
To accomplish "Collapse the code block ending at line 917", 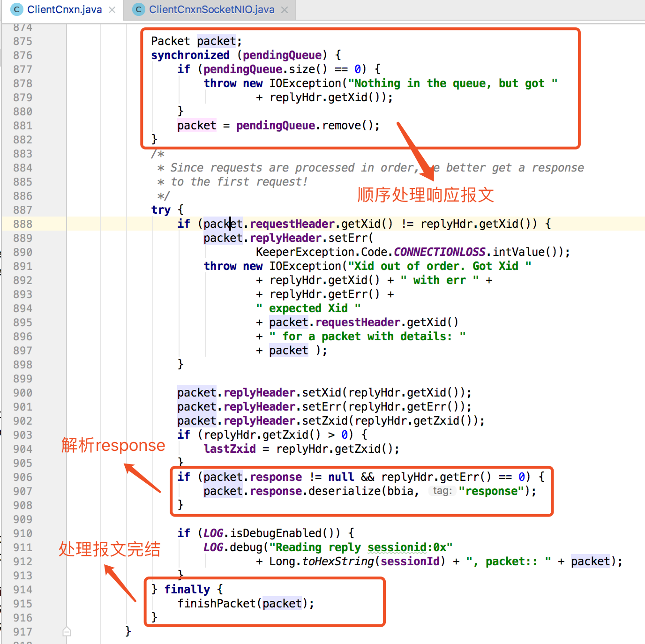I will (67, 631).
